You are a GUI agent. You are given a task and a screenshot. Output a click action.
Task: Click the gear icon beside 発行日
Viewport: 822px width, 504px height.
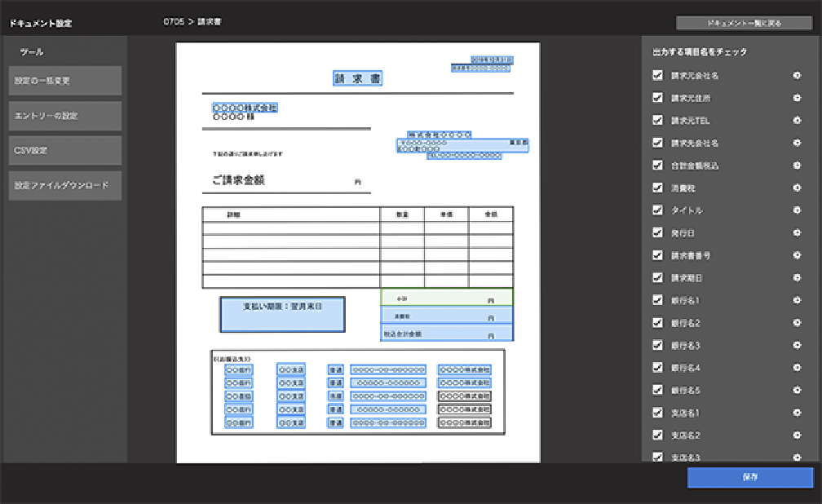797,233
